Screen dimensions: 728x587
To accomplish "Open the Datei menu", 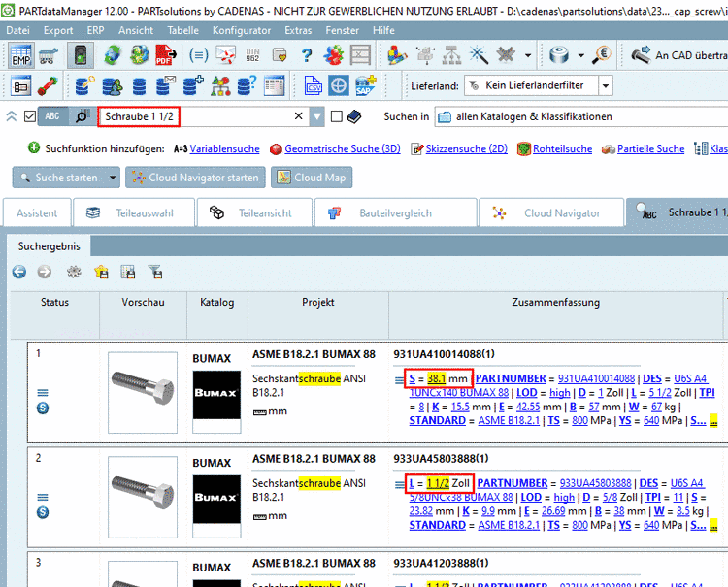I will 18,30.
